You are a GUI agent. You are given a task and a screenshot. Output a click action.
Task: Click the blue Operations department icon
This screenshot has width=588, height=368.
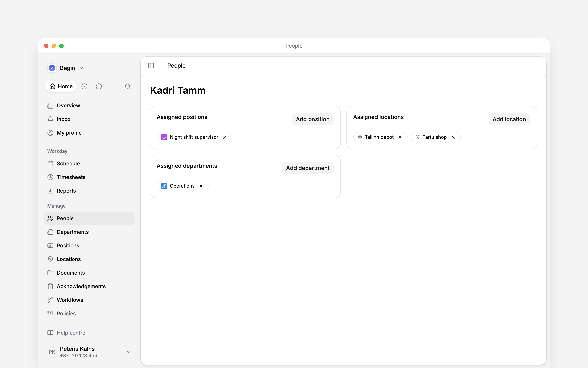click(164, 186)
